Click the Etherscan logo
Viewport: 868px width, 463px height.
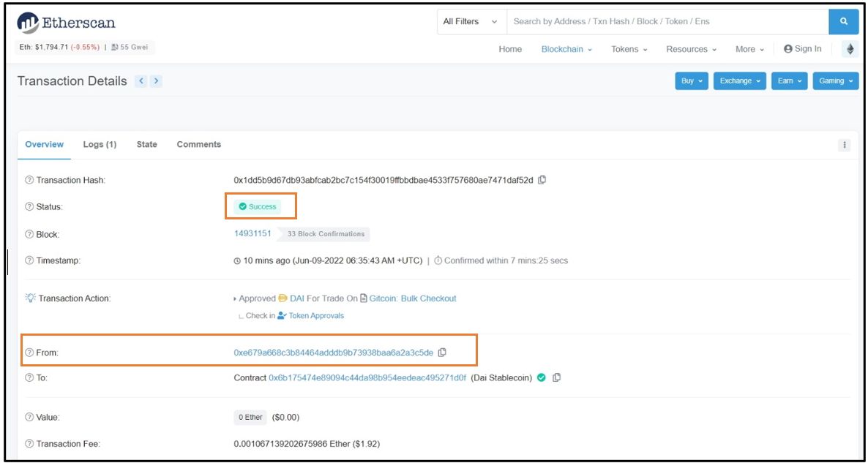coord(66,23)
